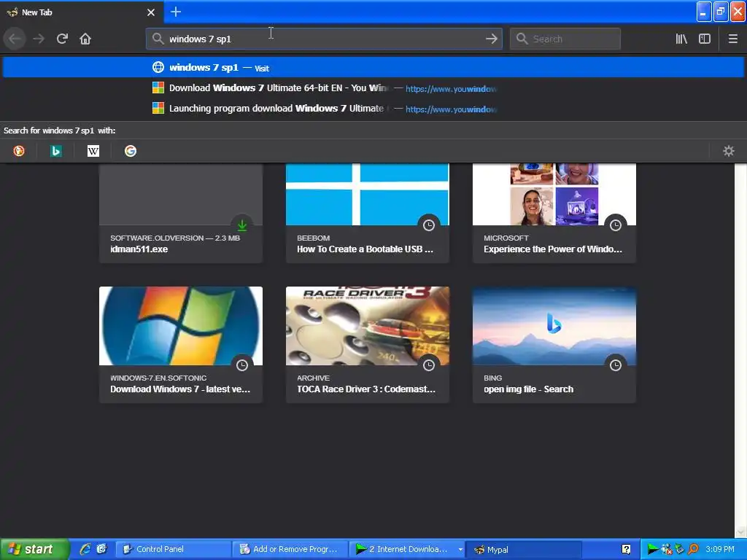Close the New Tab tab
Screen dimensions: 747x560
coord(151,12)
